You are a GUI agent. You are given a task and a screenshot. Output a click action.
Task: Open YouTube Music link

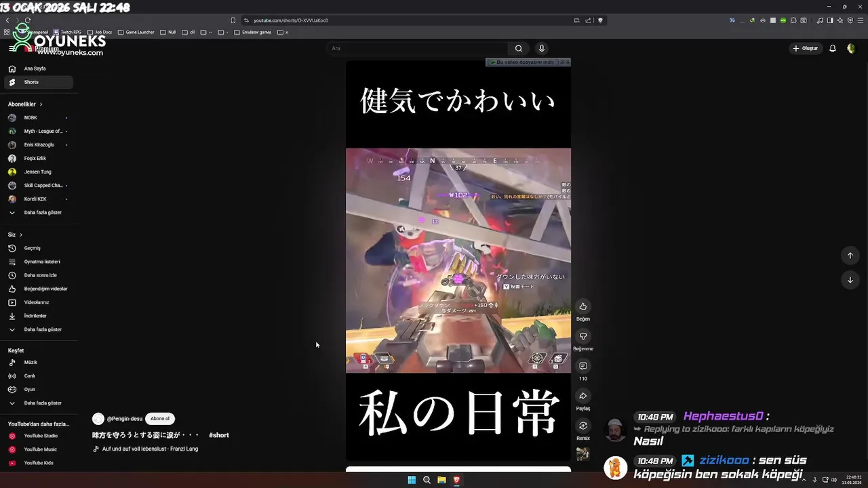(x=39, y=449)
